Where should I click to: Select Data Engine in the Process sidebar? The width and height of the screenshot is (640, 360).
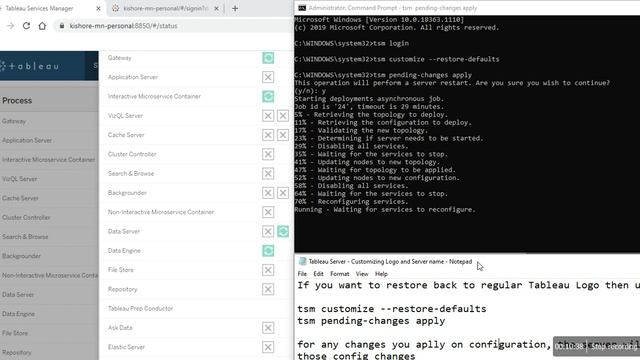click(18, 314)
